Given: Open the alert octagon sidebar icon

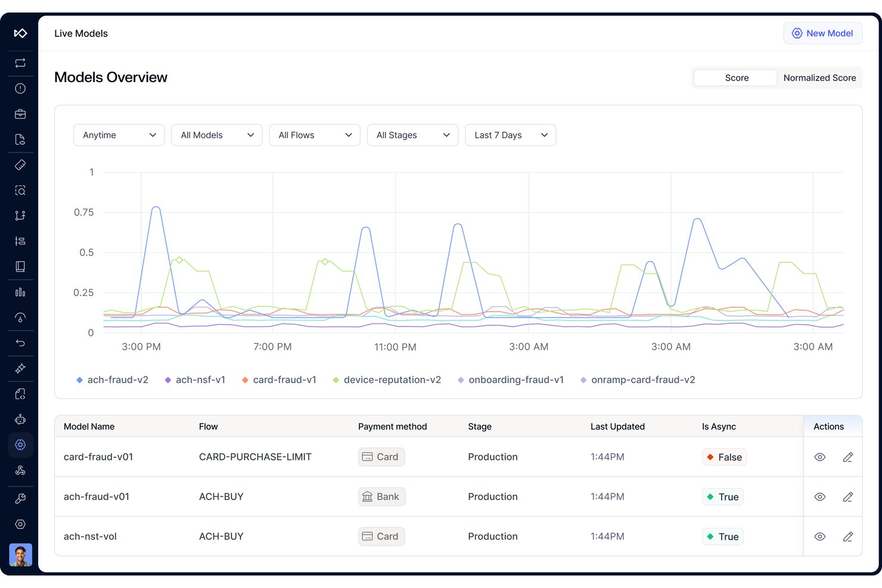Looking at the screenshot, I should [x=20, y=89].
